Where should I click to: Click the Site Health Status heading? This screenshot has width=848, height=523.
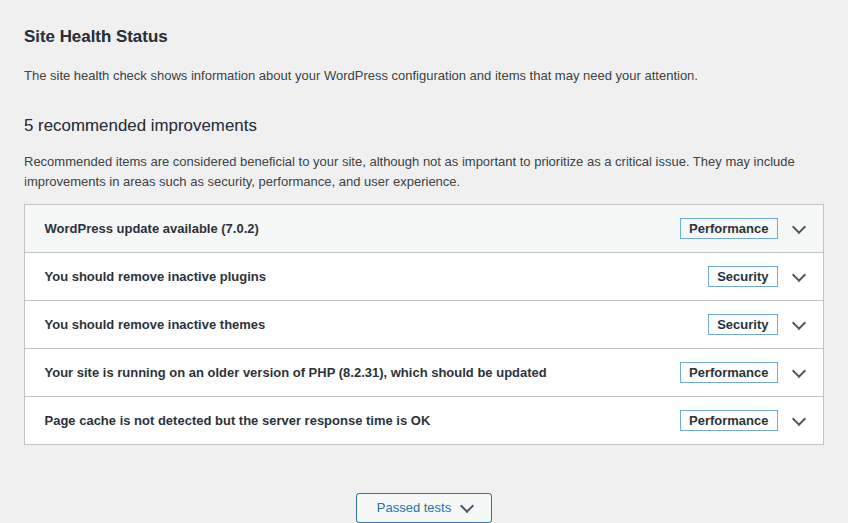(x=96, y=36)
